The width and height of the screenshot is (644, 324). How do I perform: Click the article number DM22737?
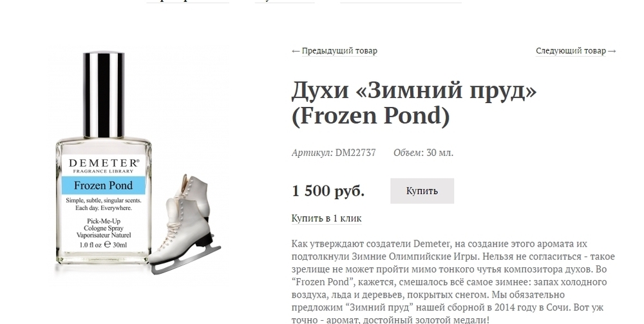tap(355, 153)
